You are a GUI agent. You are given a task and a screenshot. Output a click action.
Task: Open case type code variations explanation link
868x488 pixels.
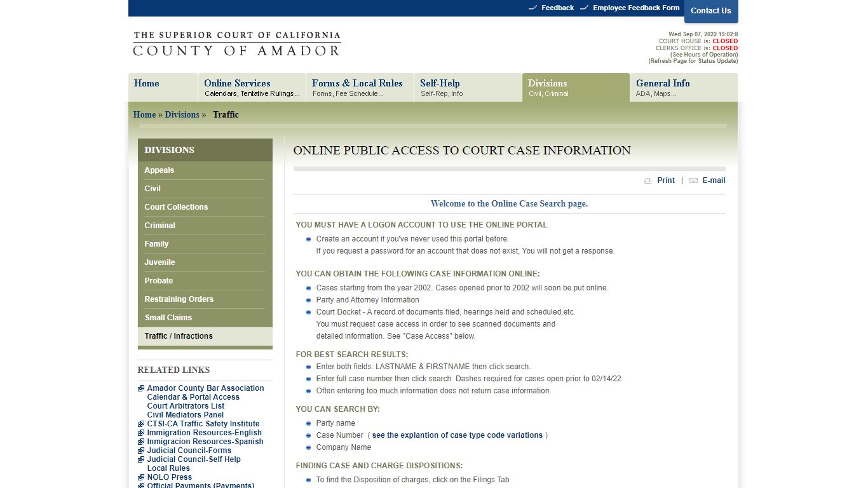(458, 435)
